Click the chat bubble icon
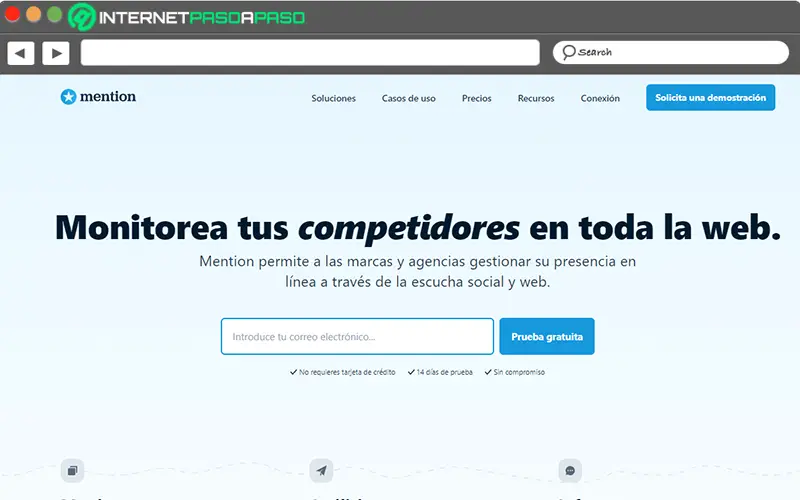This screenshot has width=800, height=500. pos(570,470)
